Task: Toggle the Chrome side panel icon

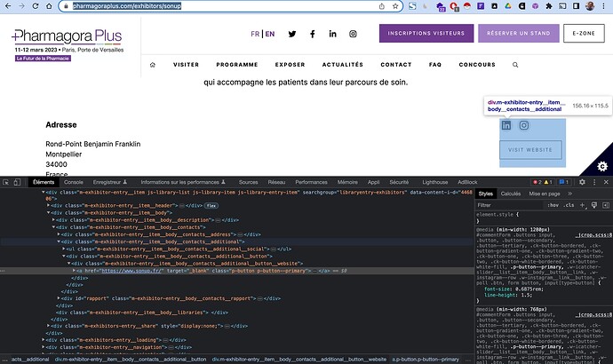Action: [576, 6]
